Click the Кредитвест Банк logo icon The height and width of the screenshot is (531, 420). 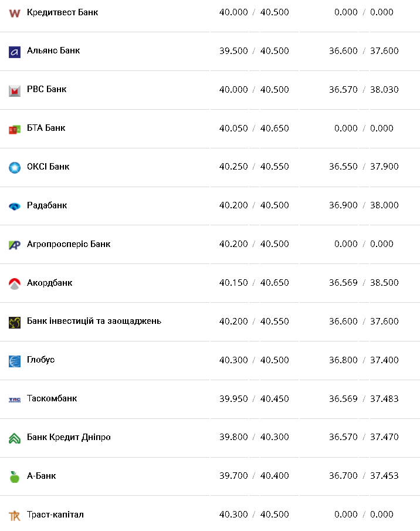[15, 13]
